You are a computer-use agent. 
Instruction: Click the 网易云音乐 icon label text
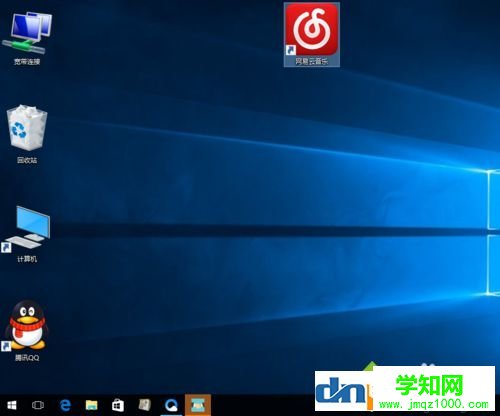pyautogui.click(x=312, y=61)
